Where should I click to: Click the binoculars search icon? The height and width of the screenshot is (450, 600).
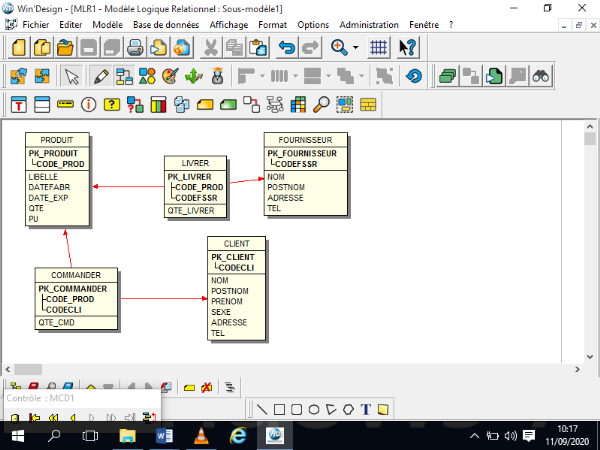point(542,76)
